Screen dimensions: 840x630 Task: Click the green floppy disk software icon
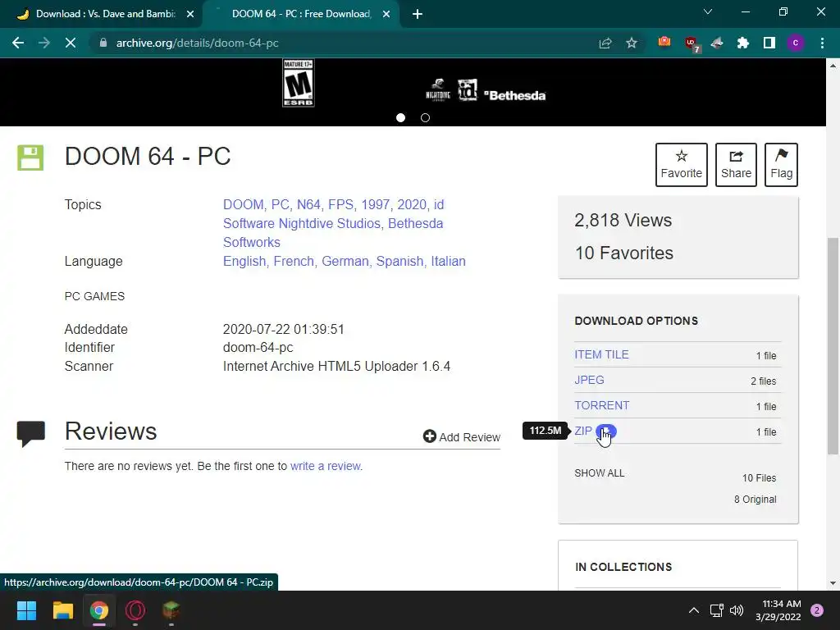30,157
